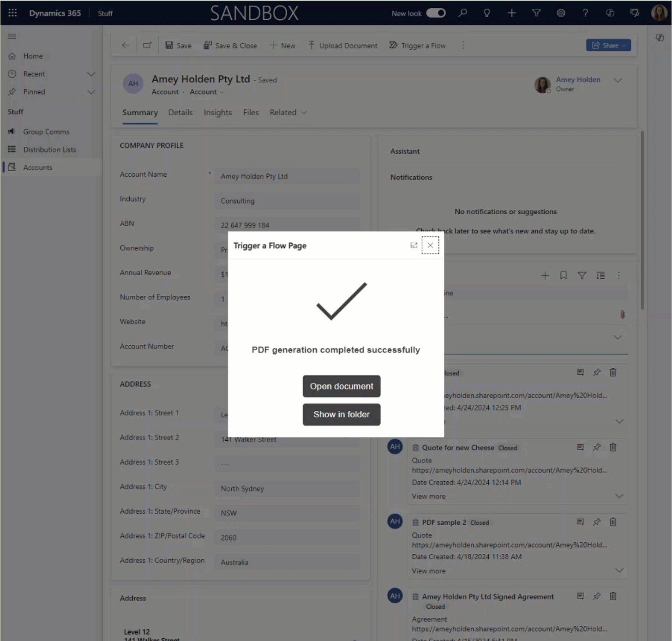
Task: Open the Copilot icon in top bar
Action: click(x=610, y=13)
